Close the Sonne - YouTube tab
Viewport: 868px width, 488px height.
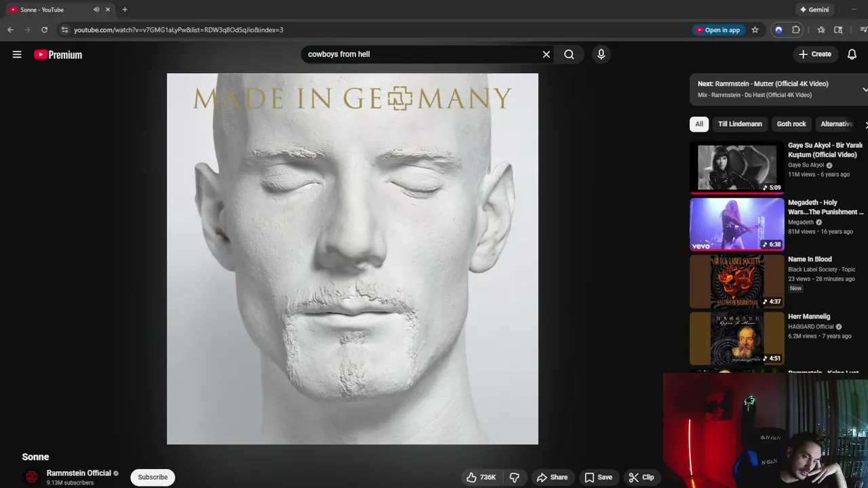click(x=107, y=9)
